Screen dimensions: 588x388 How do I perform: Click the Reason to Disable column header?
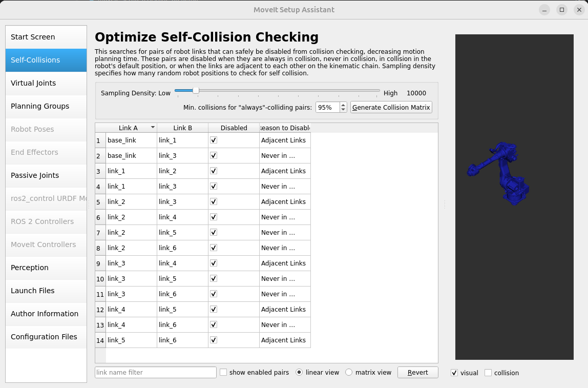pos(285,128)
